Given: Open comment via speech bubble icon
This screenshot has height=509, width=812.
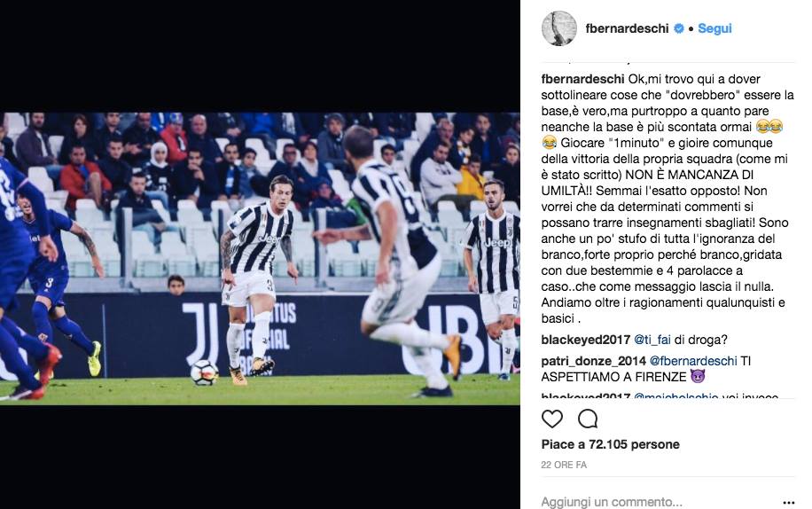Looking at the screenshot, I should point(588,419).
